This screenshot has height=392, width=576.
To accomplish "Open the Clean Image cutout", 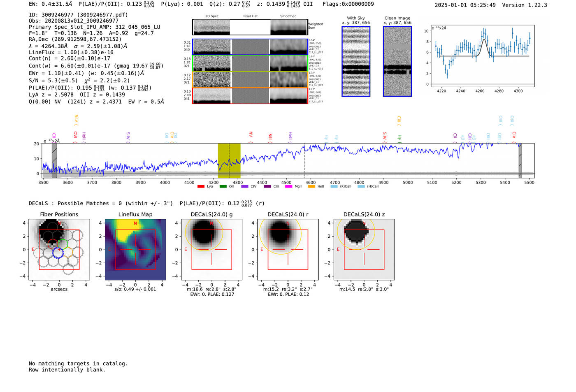I will [x=397, y=61].
